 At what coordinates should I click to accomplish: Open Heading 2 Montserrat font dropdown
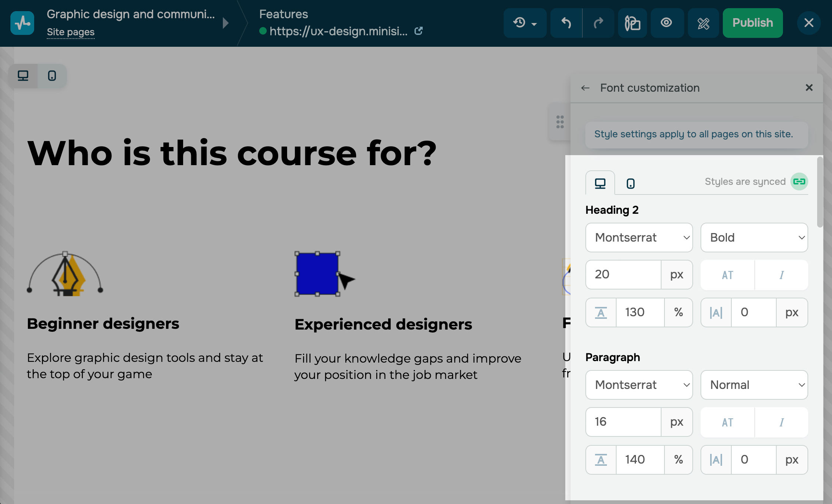[639, 238]
